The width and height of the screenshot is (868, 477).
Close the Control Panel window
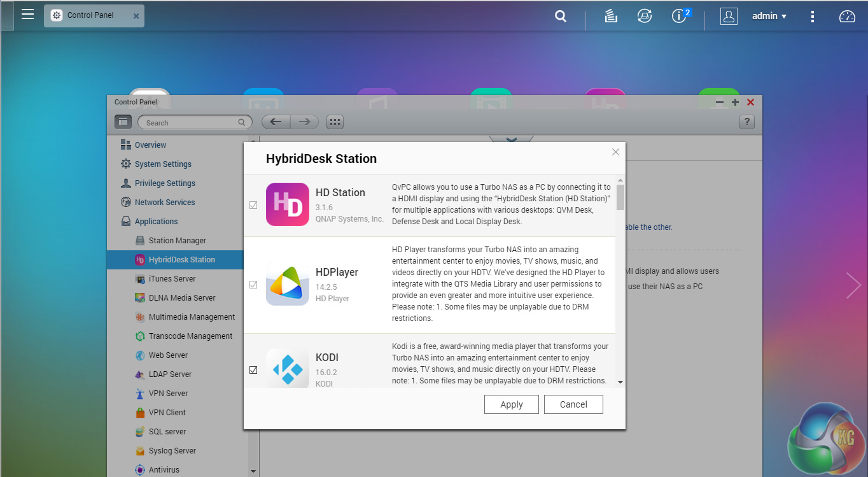click(x=750, y=102)
